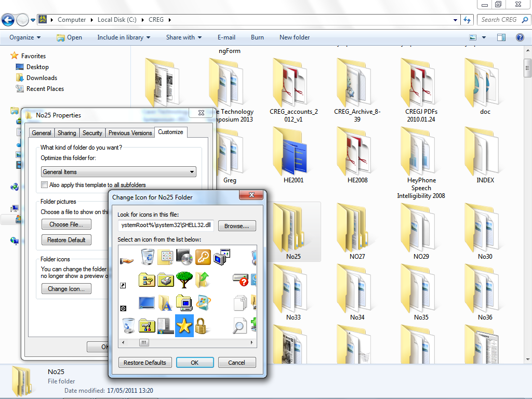Image resolution: width=532 pixels, height=399 pixels.
Task: Open the Previous Versions tab
Action: (x=130, y=133)
